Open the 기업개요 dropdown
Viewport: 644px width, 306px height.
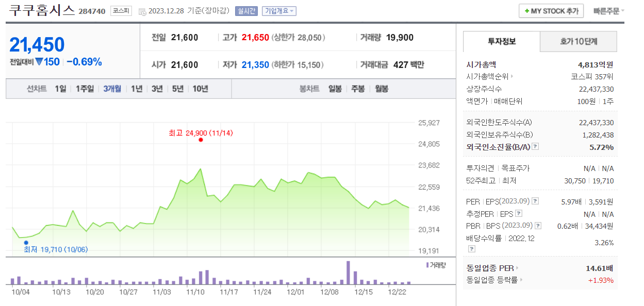(279, 11)
